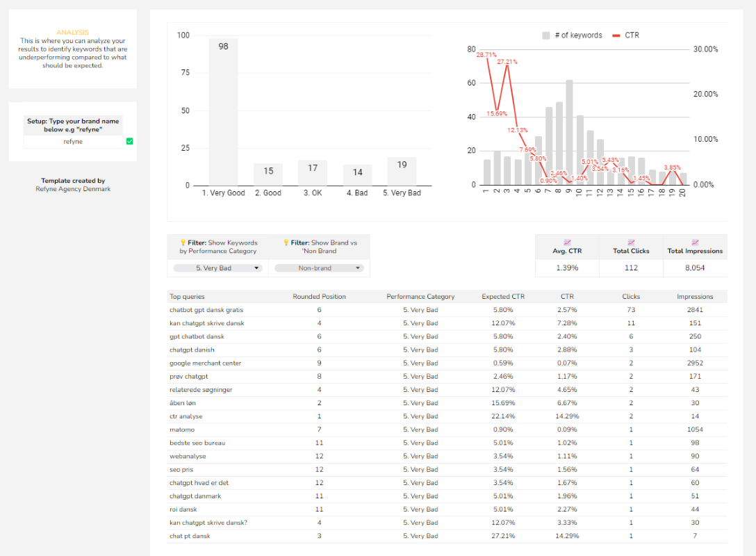Click the chart icon above Total Clicks

pyautogui.click(x=631, y=242)
